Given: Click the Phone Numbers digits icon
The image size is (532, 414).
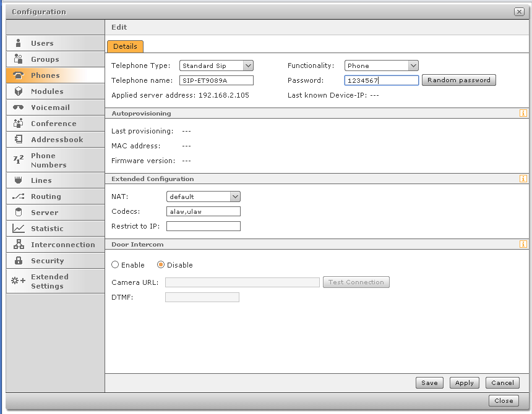Looking at the screenshot, I should pyautogui.click(x=19, y=159).
